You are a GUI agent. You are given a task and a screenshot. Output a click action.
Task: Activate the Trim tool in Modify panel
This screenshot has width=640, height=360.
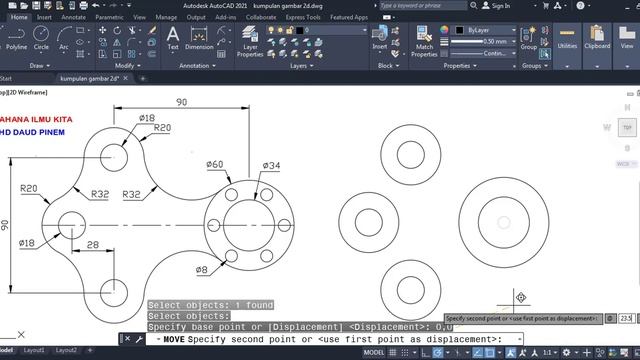point(132,30)
